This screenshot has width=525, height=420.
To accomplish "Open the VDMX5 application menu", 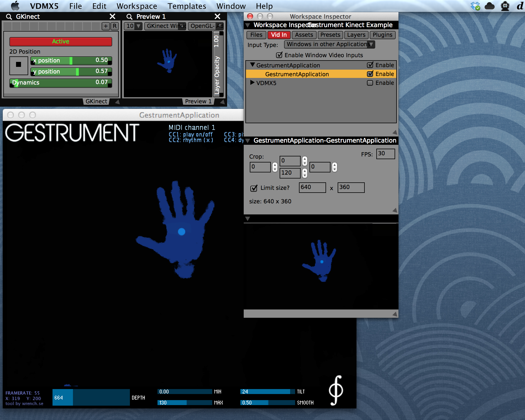I will click(44, 6).
